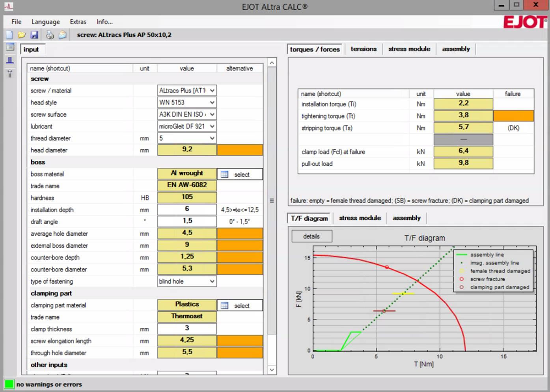The image size is (550, 392).
Task: Click the installation torque value 2,2
Action: coord(463,104)
